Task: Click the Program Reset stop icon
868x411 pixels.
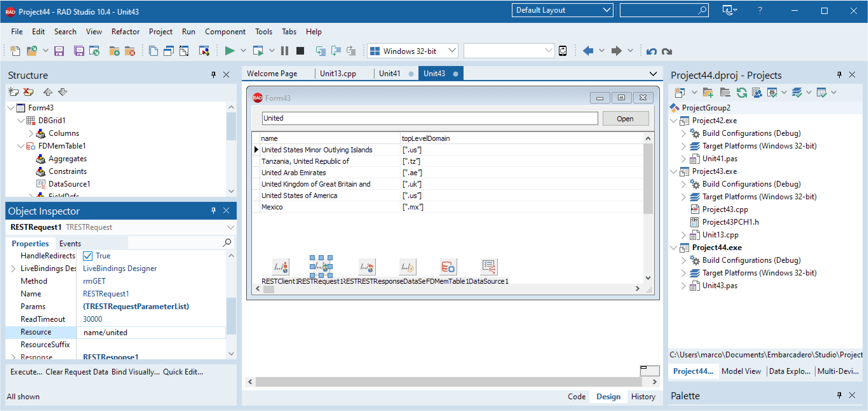Action: [x=300, y=51]
